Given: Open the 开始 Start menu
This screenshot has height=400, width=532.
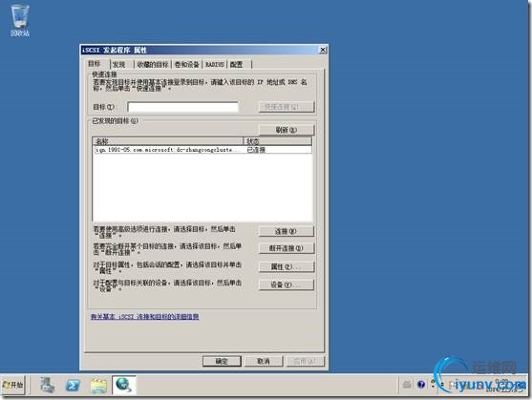Looking at the screenshot, I should 12,385.
